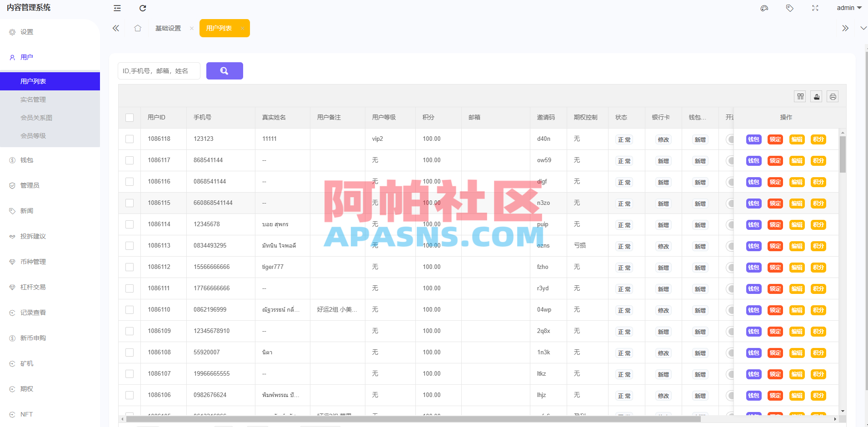
Task: Open the 钱包 button for user 1086118
Action: pyautogui.click(x=753, y=139)
